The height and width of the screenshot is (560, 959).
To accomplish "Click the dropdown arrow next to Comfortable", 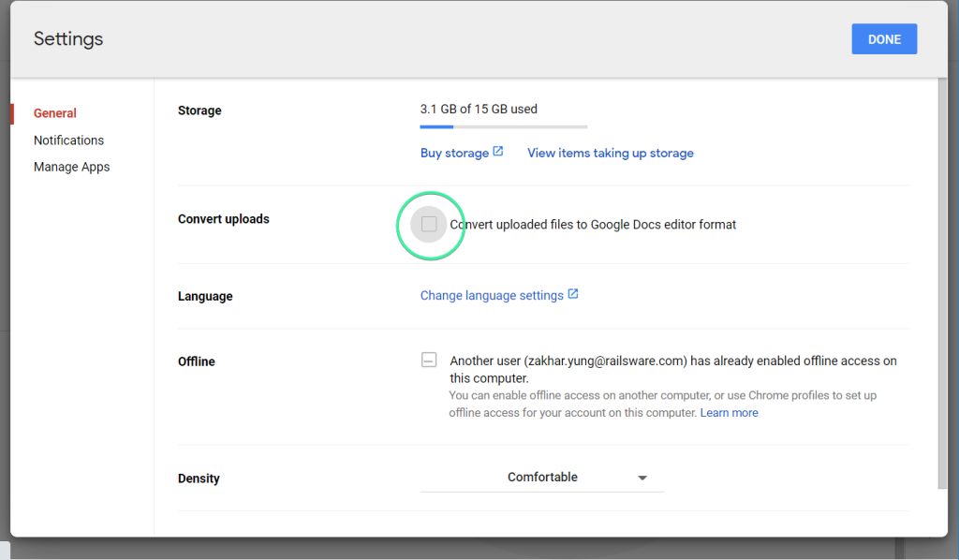I will [x=642, y=477].
